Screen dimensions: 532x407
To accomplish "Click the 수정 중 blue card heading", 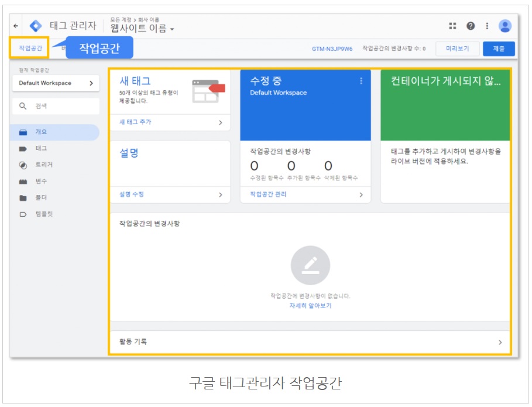I will (266, 81).
